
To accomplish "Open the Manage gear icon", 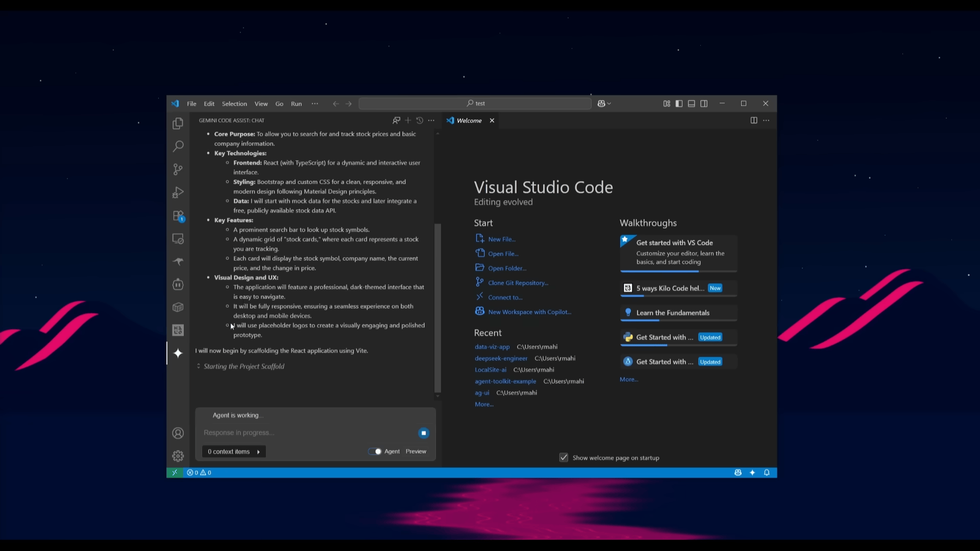I will 178,456.
